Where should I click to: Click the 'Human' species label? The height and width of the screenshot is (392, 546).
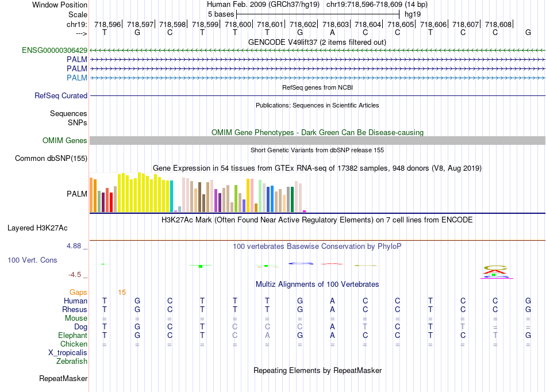[75, 301]
